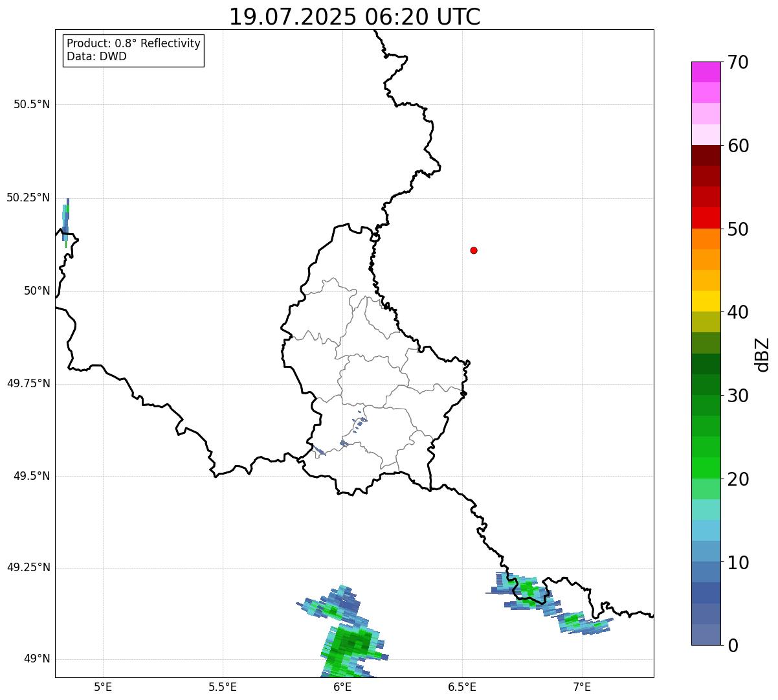Click the title "19.07.2025 06:20 UTC"
778x700 pixels.
[x=355, y=17]
